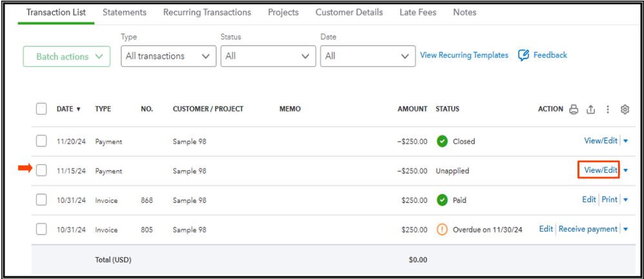The height and width of the screenshot is (279, 644).
Task: Open the Type All transactions dropdown
Action: click(x=168, y=56)
